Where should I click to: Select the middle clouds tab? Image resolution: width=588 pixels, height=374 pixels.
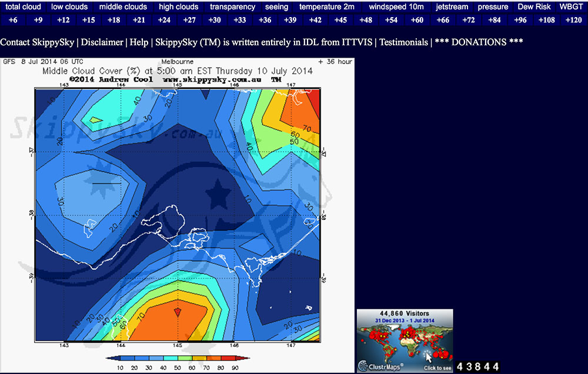(x=123, y=6)
